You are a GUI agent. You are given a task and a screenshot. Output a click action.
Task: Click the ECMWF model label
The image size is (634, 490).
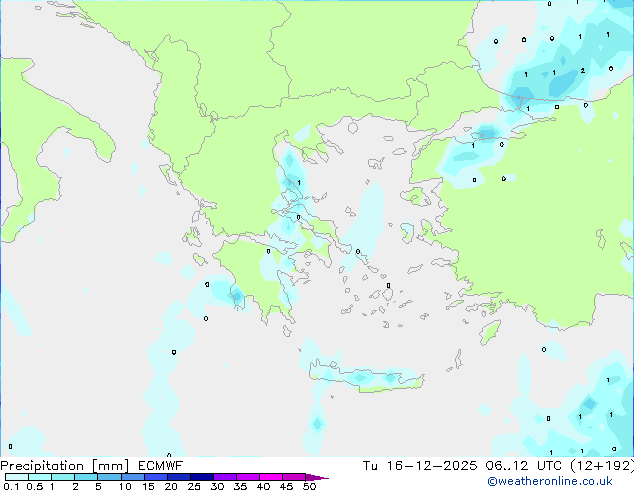click(161, 466)
